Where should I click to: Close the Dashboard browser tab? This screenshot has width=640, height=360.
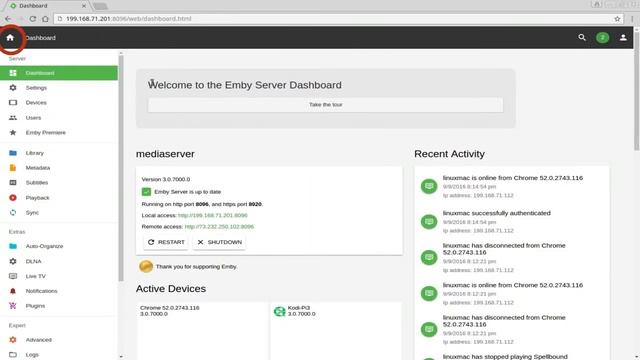[84, 6]
